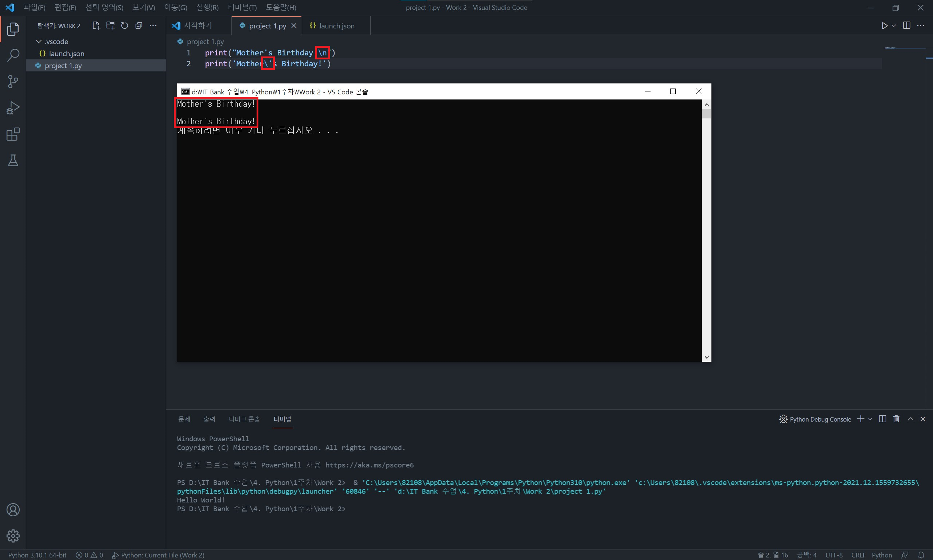Click the New File explorer icon
933x560 pixels.
tap(96, 26)
